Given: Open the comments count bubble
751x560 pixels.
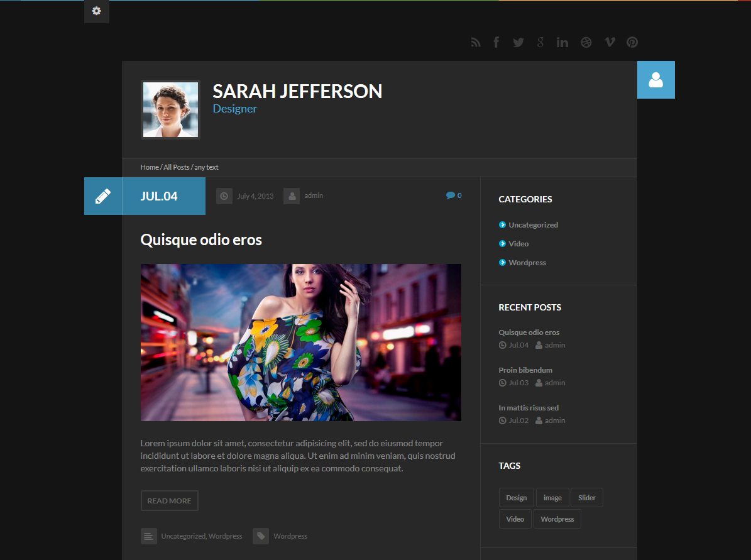Looking at the screenshot, I should pos(454,195).
